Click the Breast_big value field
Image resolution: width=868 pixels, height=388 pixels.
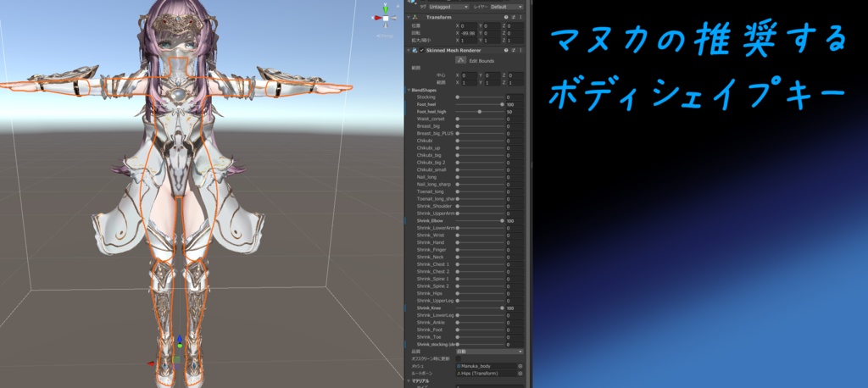click(x=515, y=126)
